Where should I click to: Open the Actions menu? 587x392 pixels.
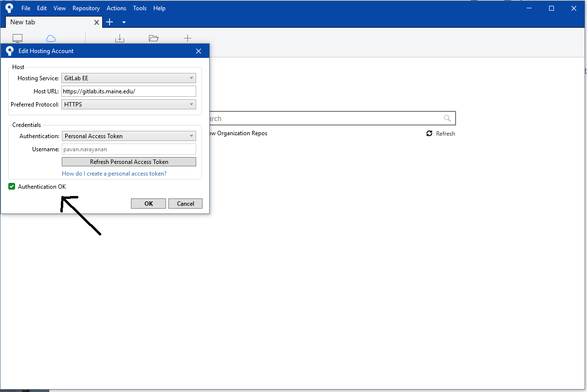click(x=116, y=8)
